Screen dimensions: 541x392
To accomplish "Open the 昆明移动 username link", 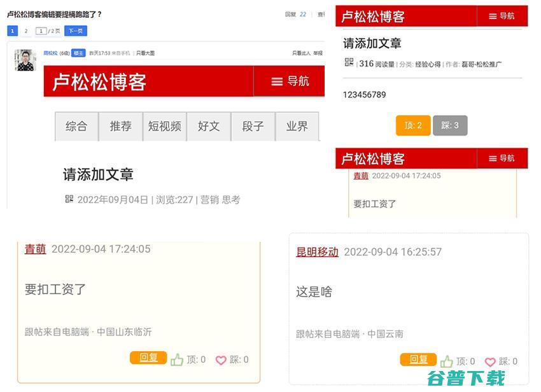I will click(317, 252).
